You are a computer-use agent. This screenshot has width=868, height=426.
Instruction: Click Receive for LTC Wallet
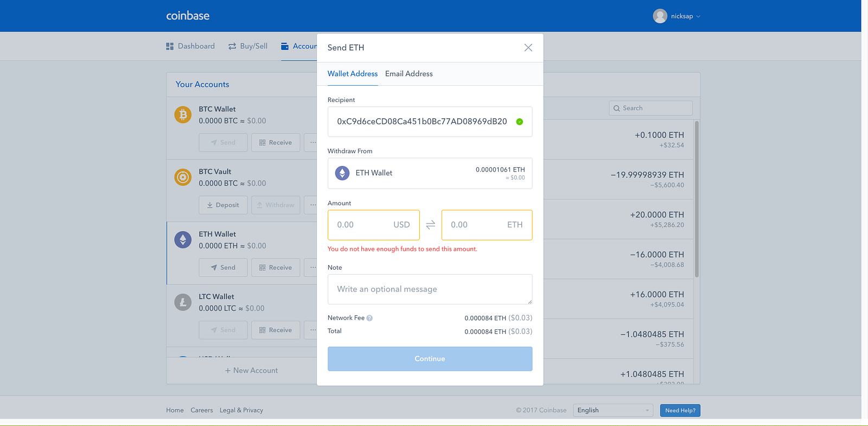point(276,329)
